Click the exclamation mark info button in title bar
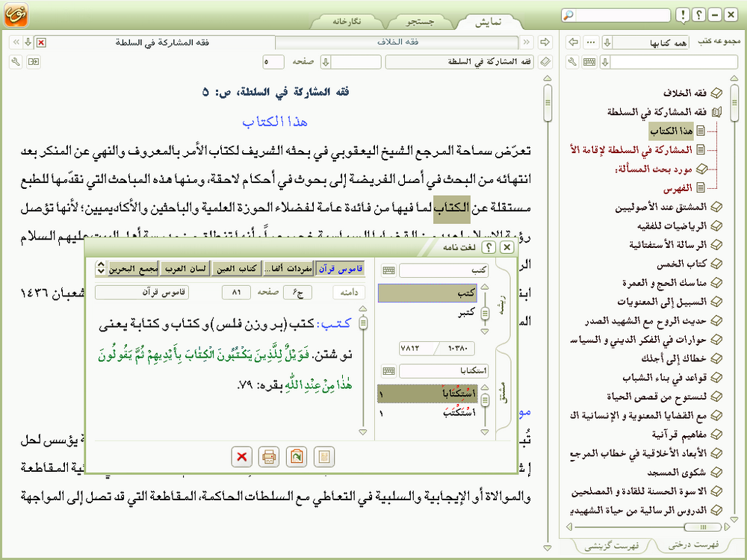The image size is (747, 560). (683, 15)
